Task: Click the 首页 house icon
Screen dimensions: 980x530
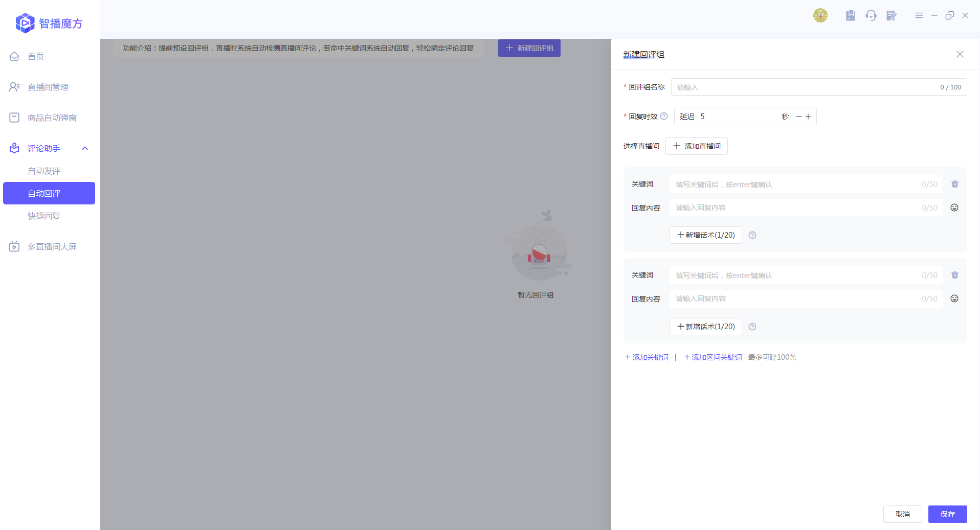Action: 14,56
